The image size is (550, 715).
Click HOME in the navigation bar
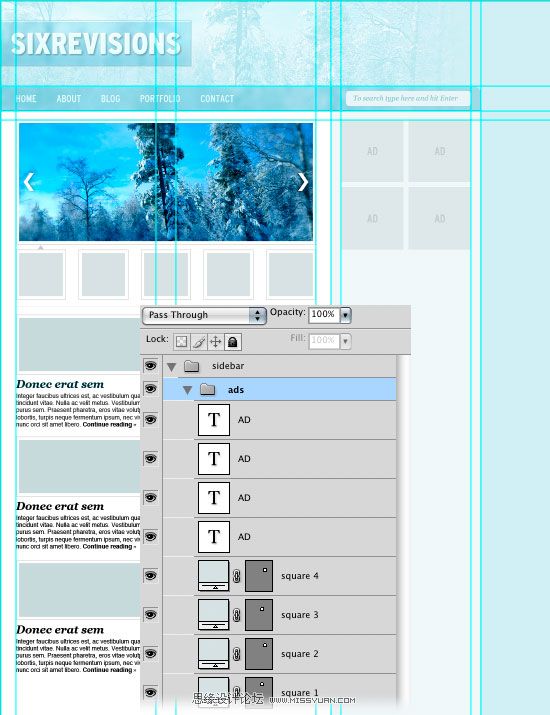pos(26,98)
